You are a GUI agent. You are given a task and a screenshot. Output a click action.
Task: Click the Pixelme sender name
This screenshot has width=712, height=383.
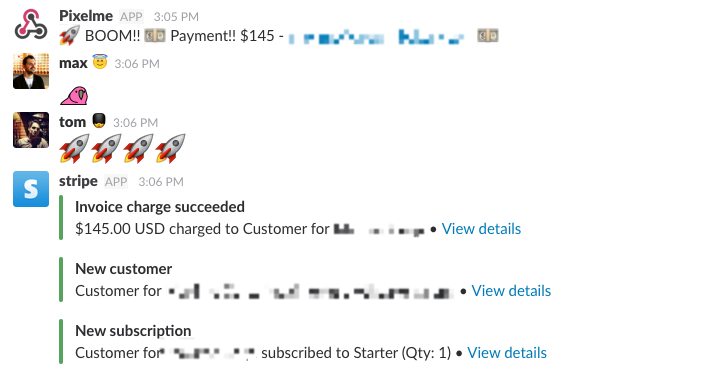(86, 16)
